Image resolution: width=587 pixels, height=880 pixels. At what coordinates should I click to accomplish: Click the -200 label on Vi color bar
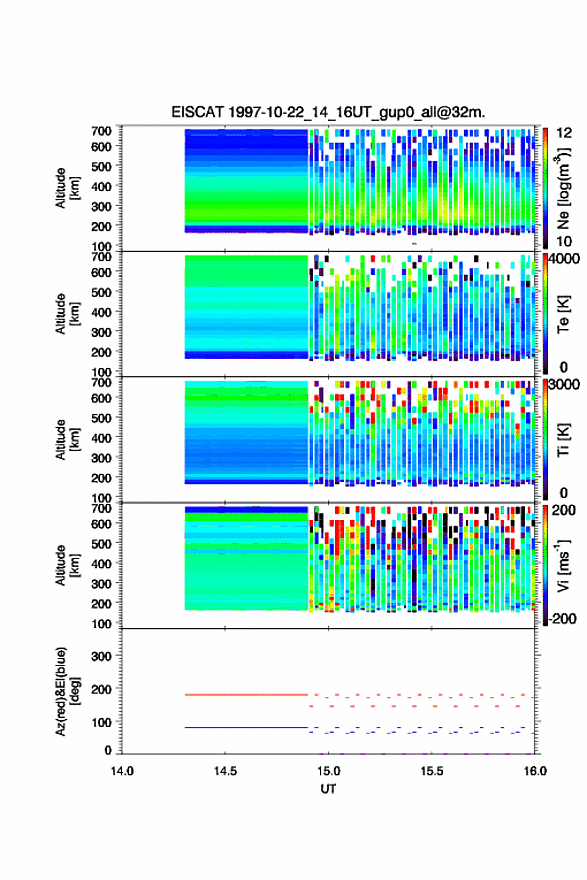click(x=563, y=618)
